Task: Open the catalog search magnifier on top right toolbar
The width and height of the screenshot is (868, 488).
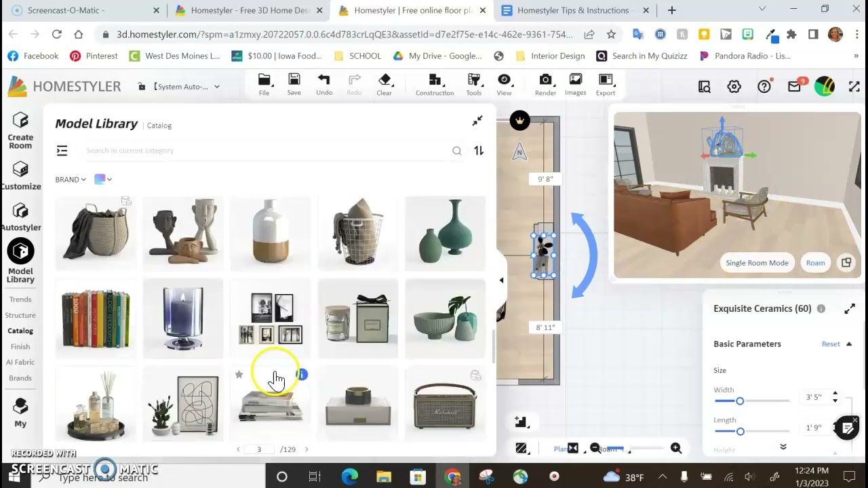Action: point(705,87)
